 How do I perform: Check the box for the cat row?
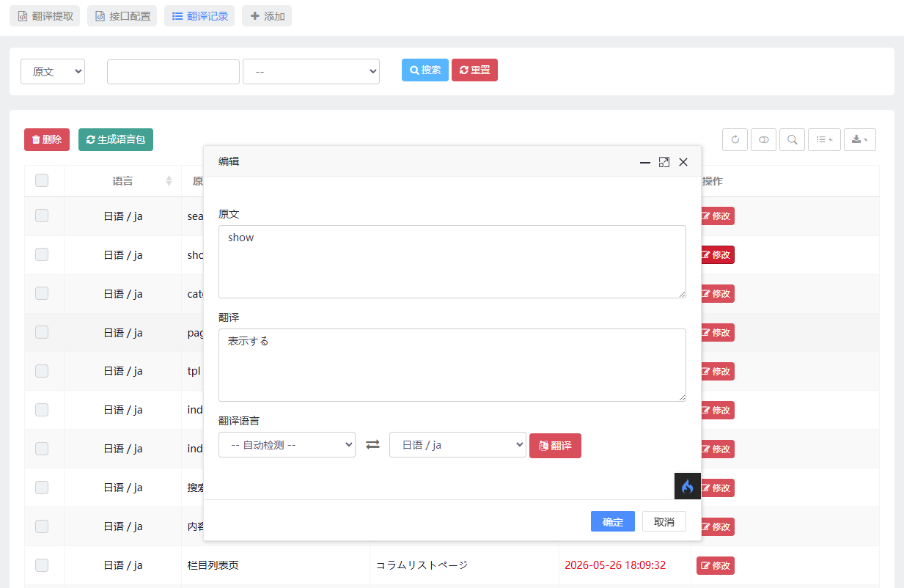pyautogui.click(x=42, y=293)
